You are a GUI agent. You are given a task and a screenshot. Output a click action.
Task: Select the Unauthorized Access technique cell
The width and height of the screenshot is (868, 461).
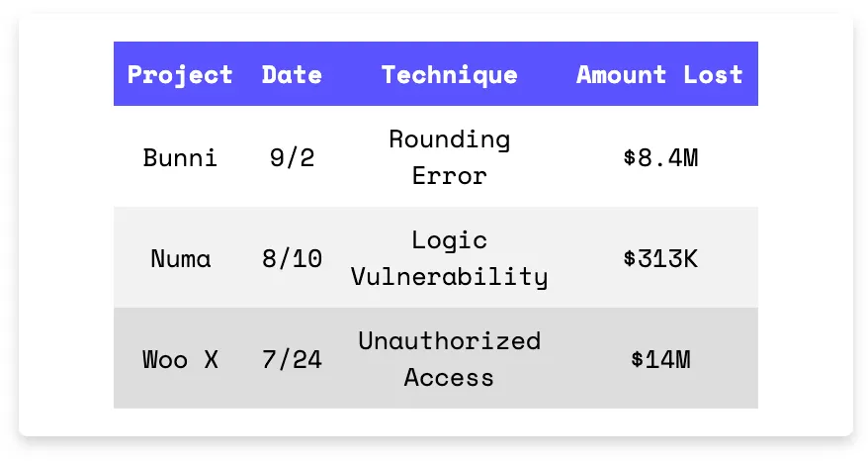(x=450, y=358)
